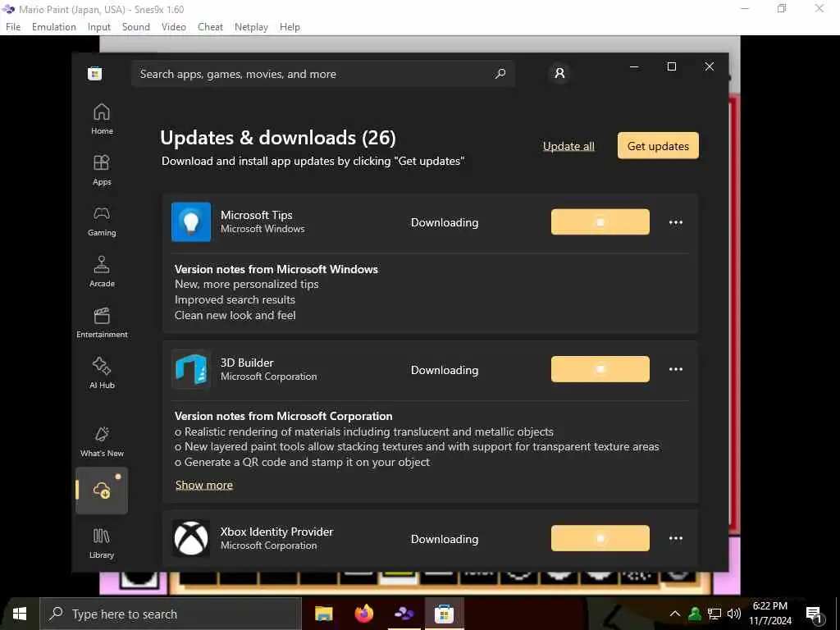Viewport: 840px width, 630px height.
Task: Click the 3D Builder app icon
Action: [x=191, y=369]
